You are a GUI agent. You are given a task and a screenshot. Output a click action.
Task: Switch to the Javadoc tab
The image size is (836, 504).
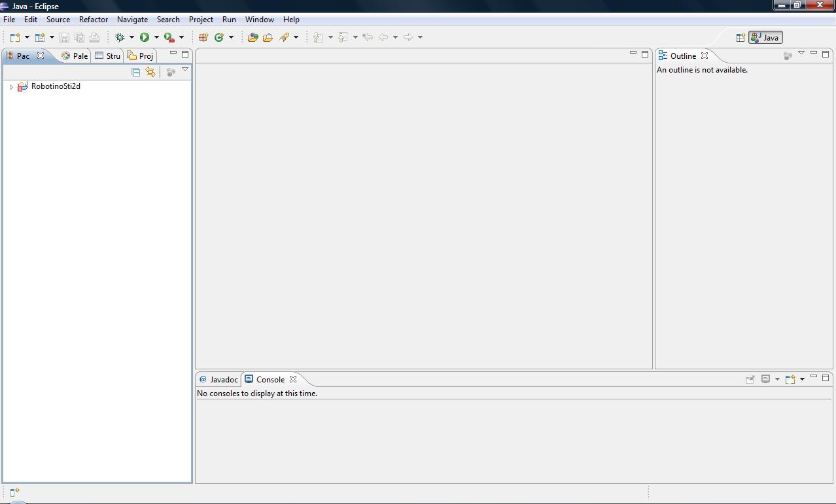(x=218, y=380)
